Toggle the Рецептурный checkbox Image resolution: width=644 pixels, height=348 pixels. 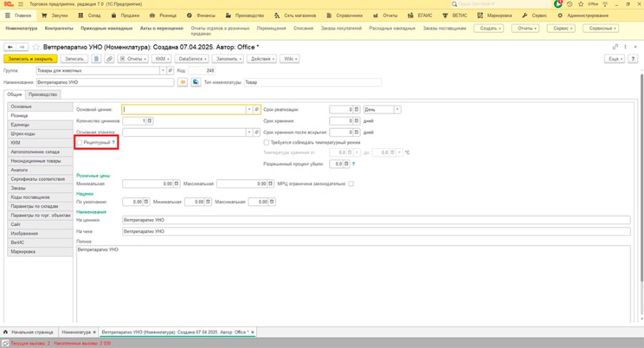(x=79, y=142)
